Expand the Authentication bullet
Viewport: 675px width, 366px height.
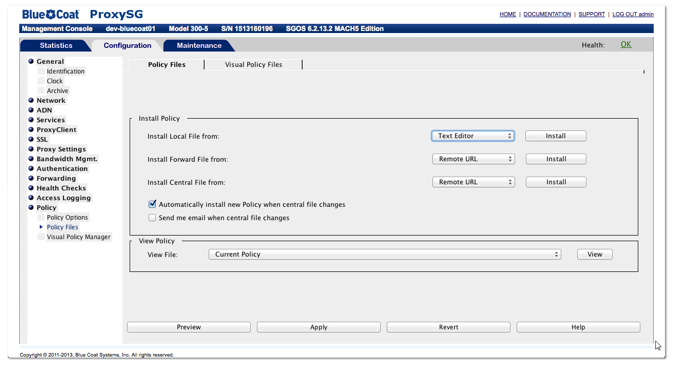(x=31, y=168)
